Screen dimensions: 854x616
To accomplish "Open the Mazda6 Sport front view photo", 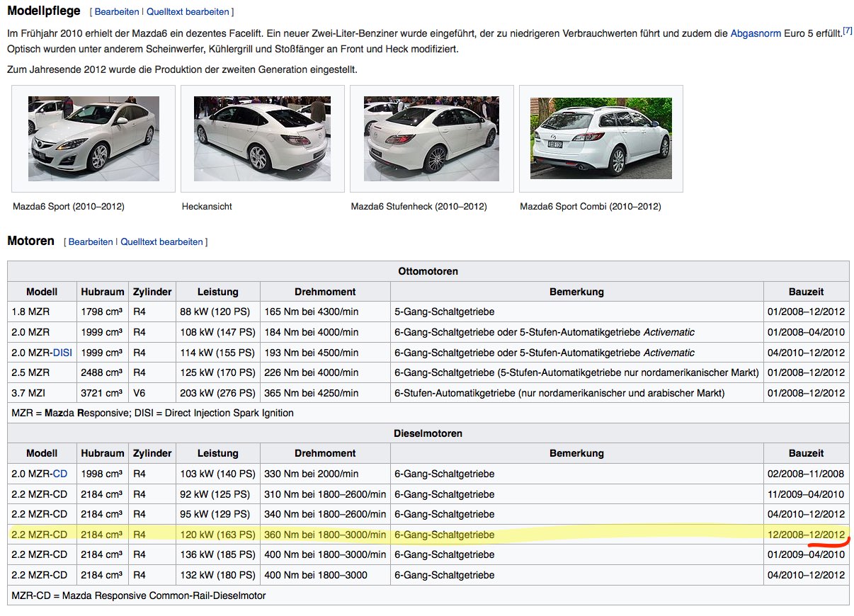I will coord(93,139).
